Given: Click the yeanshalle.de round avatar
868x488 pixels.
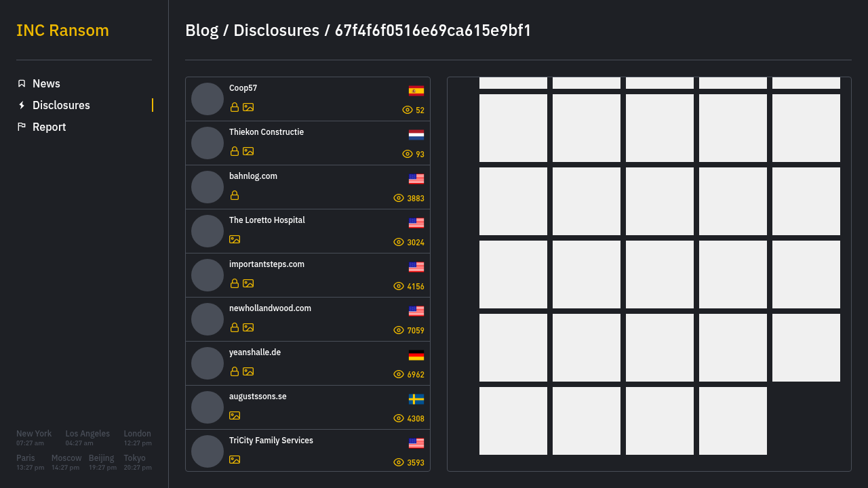Looking at the screenshot, I should pyautogui.click(x=208, y=363).
